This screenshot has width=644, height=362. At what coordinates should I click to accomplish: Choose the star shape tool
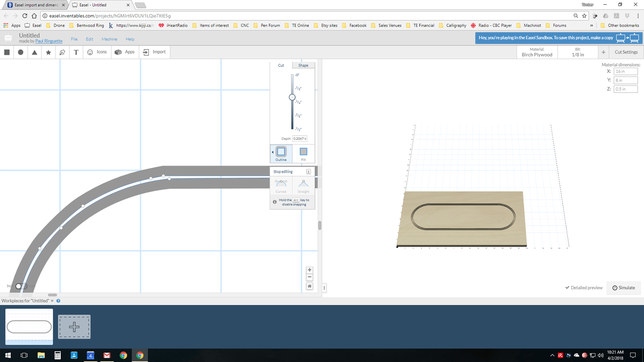(49, 52)
